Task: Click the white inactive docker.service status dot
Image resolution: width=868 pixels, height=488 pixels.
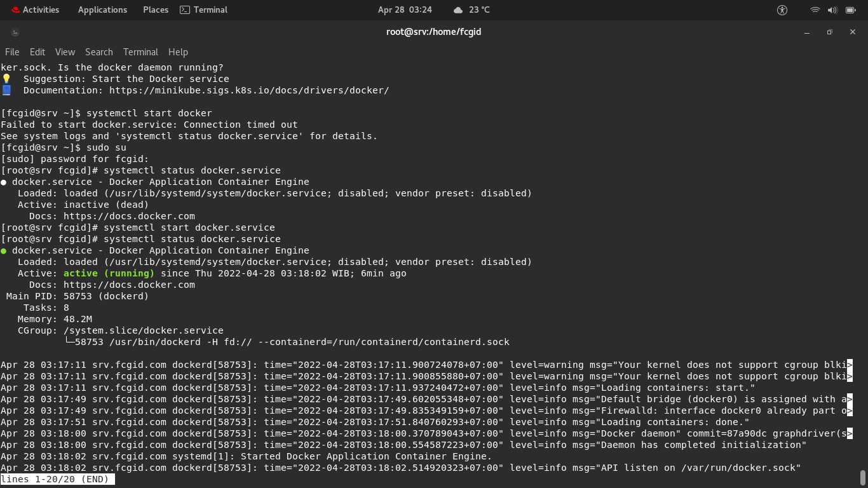Action: pyautogui.click(x=4, y=182)
